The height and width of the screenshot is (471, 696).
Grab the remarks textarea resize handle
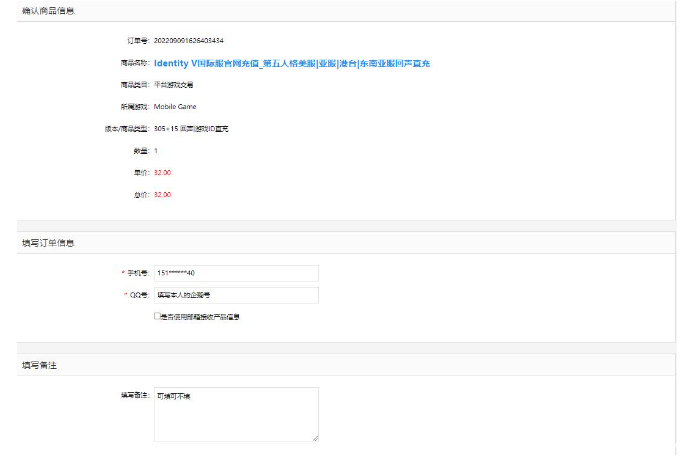(315, 438)
